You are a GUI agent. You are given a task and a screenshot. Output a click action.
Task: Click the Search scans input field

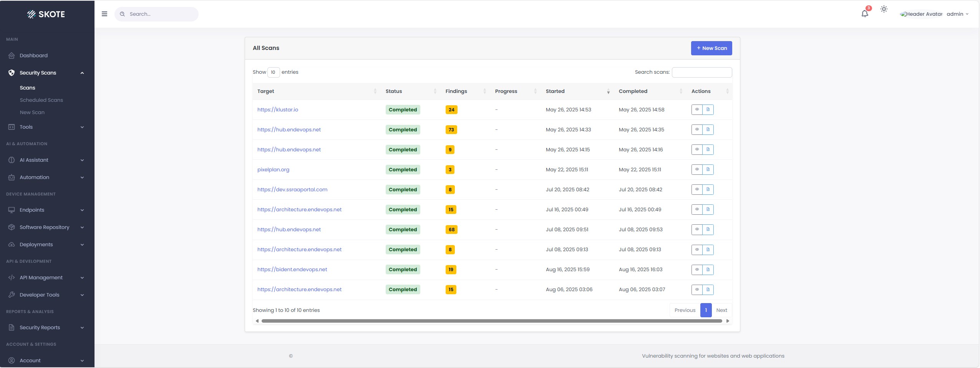(701, 72)
